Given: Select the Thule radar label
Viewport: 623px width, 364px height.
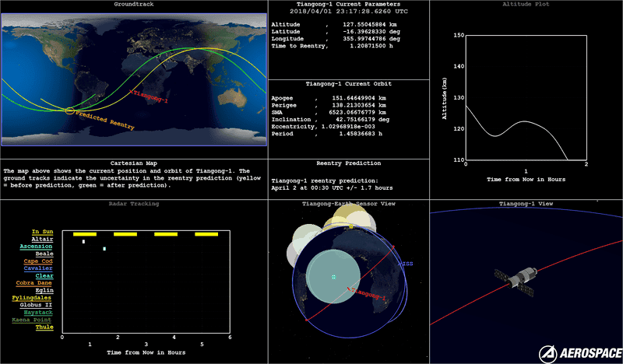Looking at the screenshot, I should coord(44,327).
